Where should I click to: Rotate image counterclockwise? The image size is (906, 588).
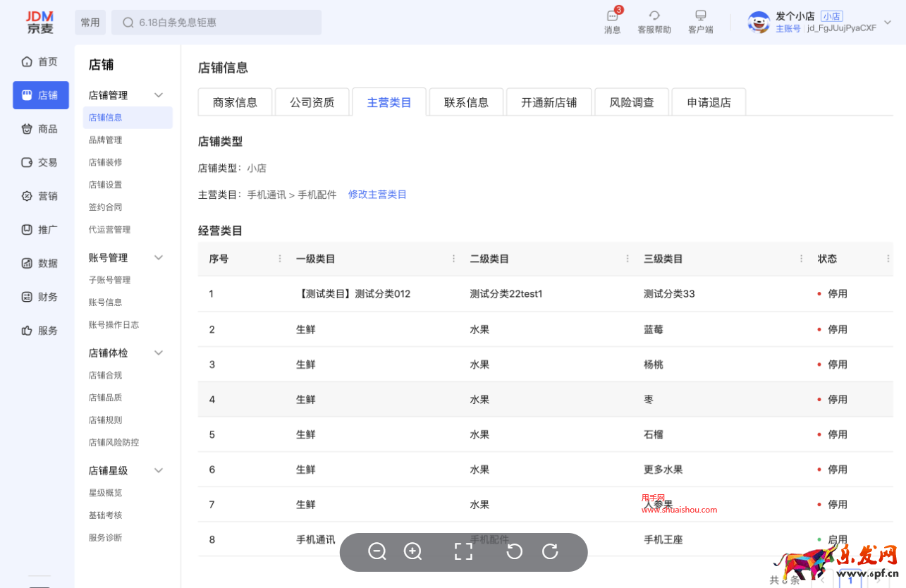click(515, 551)
